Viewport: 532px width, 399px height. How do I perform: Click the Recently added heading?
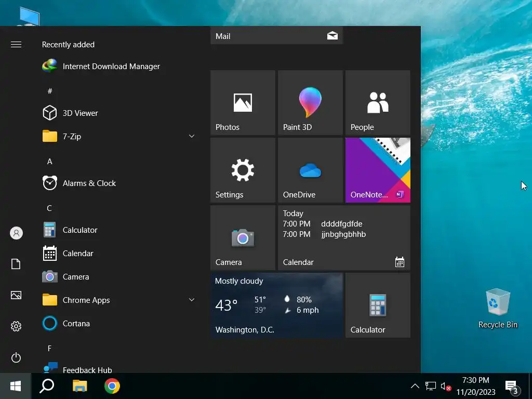(x=68, y=45)
